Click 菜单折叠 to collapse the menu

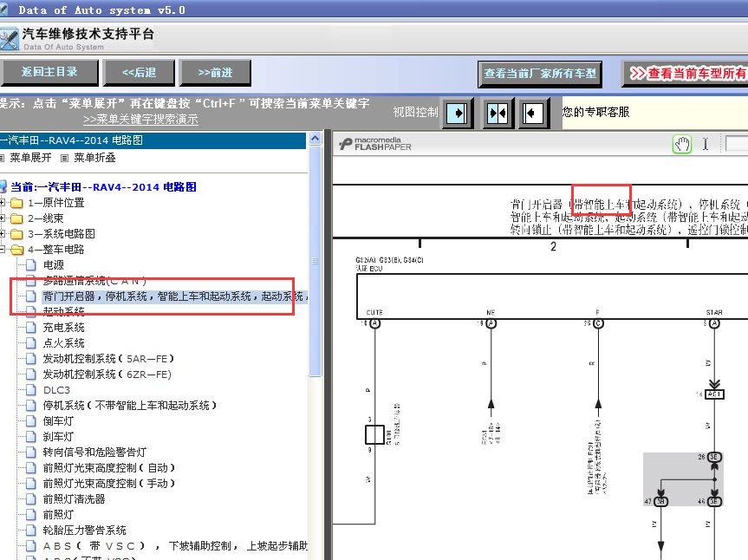[94, 158]
